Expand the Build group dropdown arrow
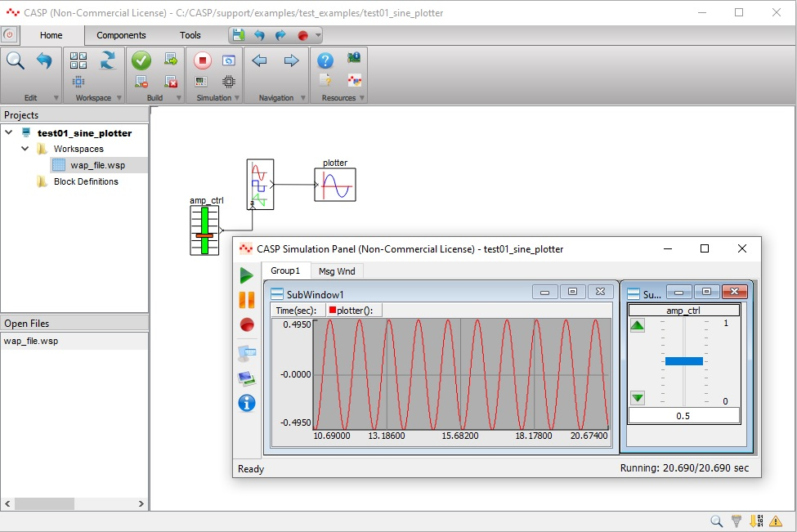 179,97
